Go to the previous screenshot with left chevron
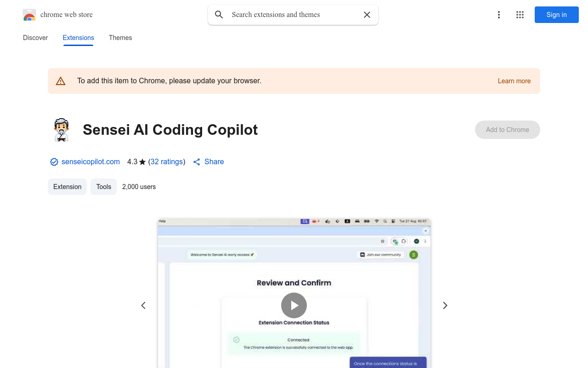The height and width of the screenshot is (368, 588). (x=143, y=305)
